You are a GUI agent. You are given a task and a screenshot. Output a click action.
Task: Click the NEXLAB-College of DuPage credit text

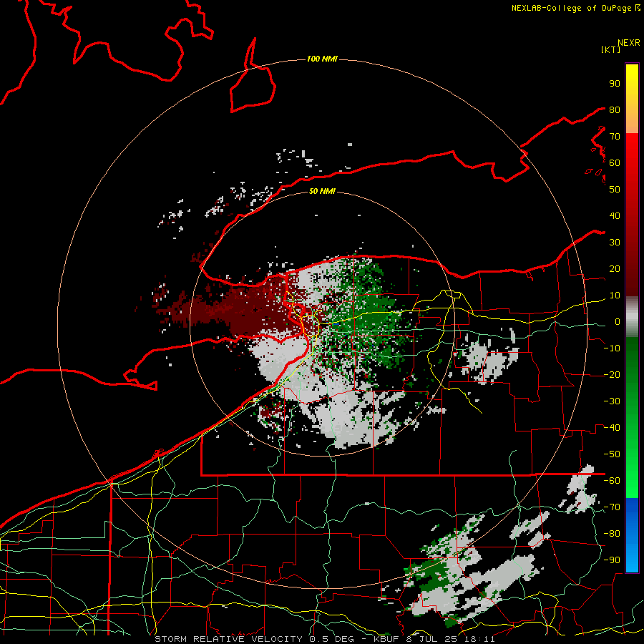(x=572, y=8)
